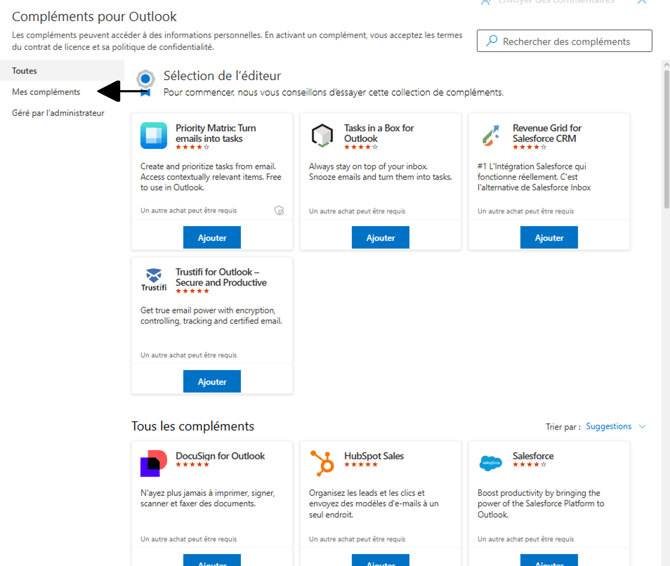Add the Priority Matrix add-in
This screenshot has height=566, width=670.
click(x=212, y=238)
